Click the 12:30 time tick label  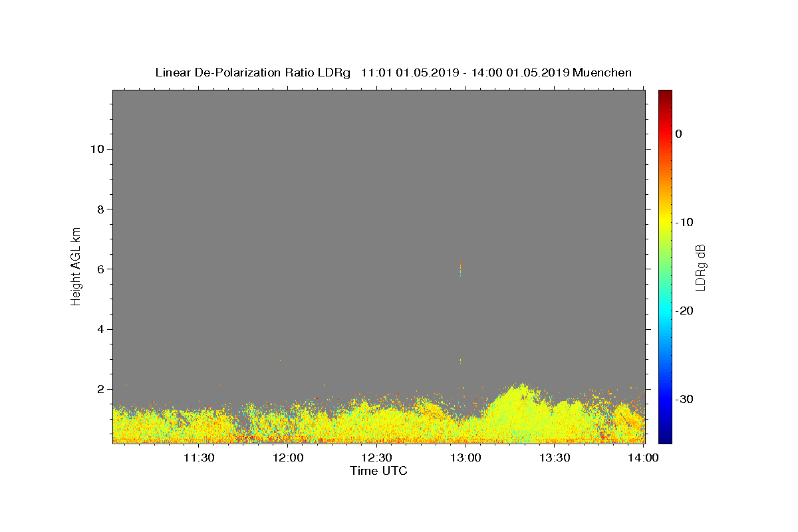point(377,458)
